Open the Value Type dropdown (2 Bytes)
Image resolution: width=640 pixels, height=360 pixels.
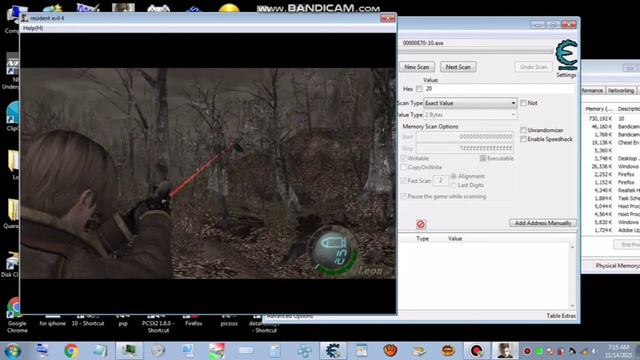(470, 115)
